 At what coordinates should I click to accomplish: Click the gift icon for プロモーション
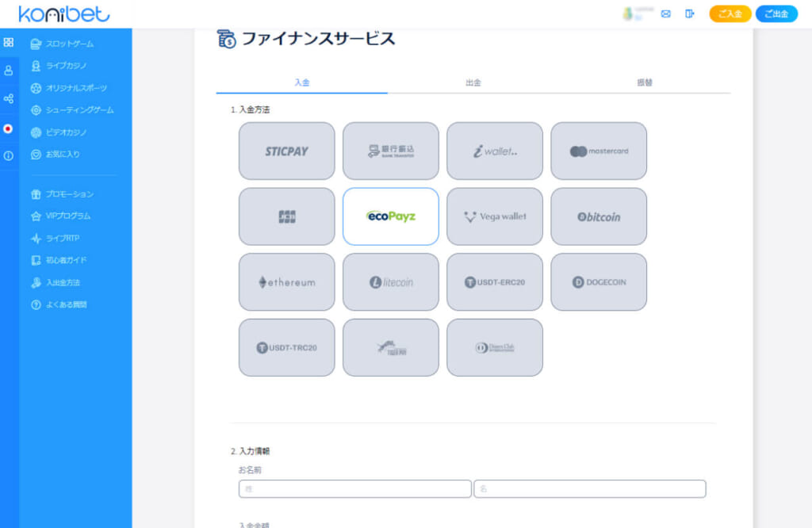[x=36, y=194]
